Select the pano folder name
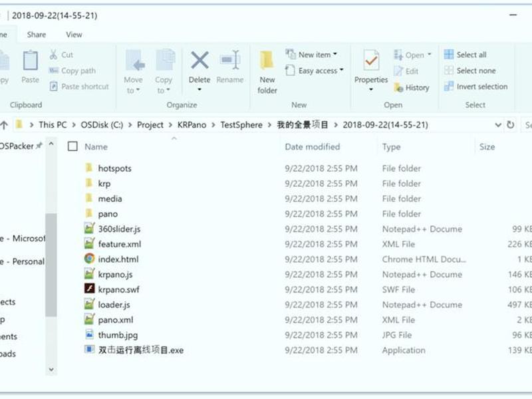 click(108, 213)
